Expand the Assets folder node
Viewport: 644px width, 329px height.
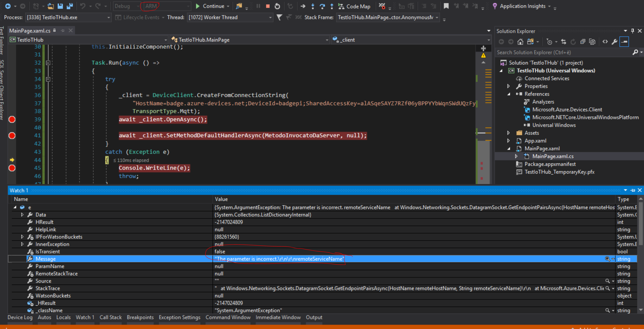pyautogui.click(x=508, y=133)
